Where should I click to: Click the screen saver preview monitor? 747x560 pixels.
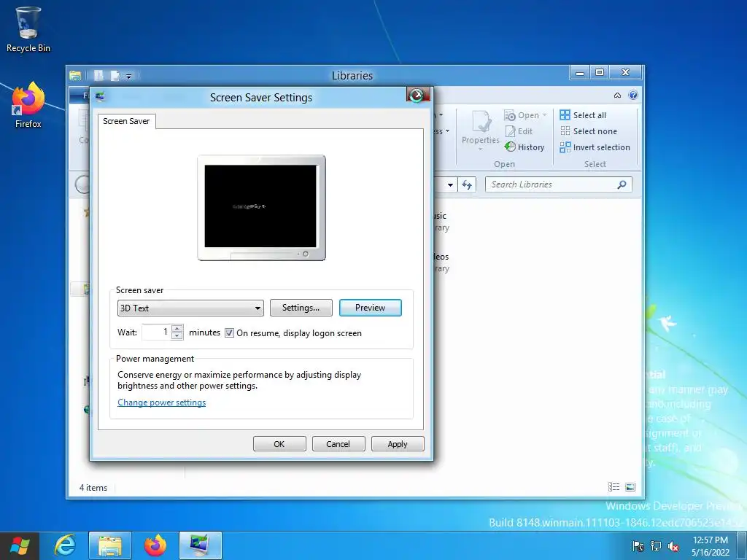(x=262, y=208)
